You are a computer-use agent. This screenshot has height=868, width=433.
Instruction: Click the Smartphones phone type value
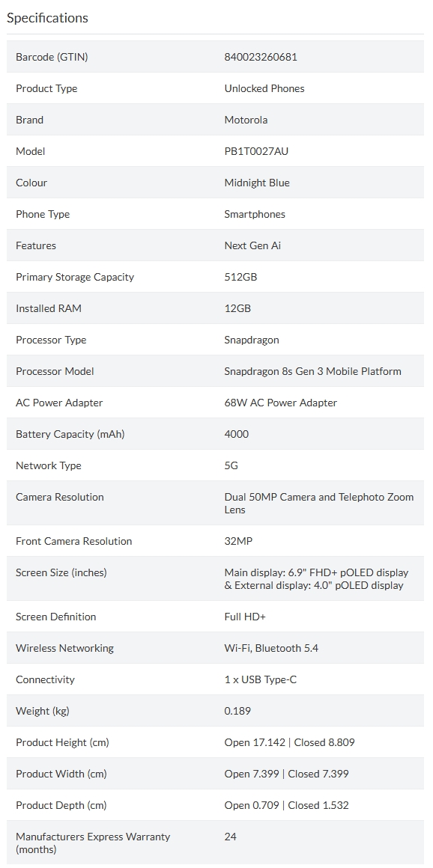[x=255, y=214]
